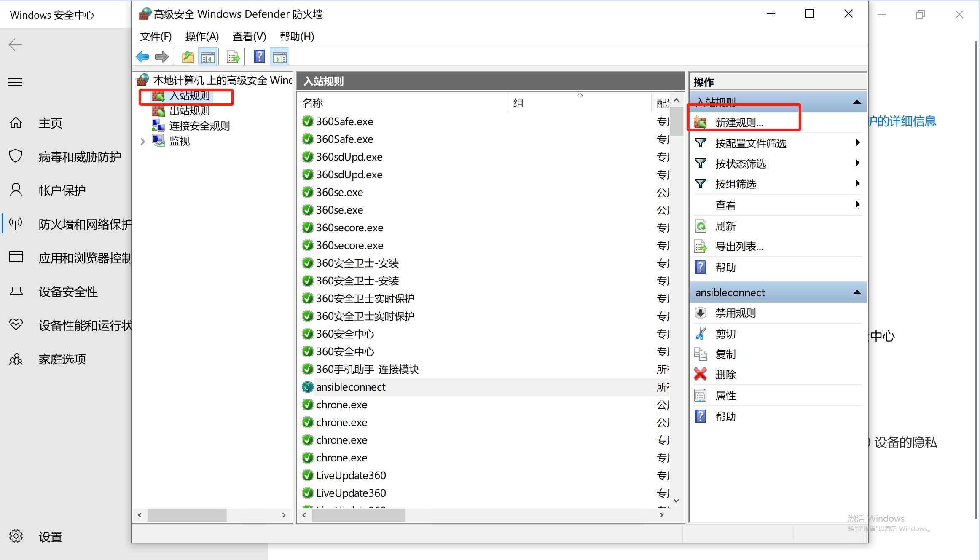The width and height of the screenshot is (980, 560).
Task: Collapse the ansibleconnect actions section
Action: click(x=856, y=292)
